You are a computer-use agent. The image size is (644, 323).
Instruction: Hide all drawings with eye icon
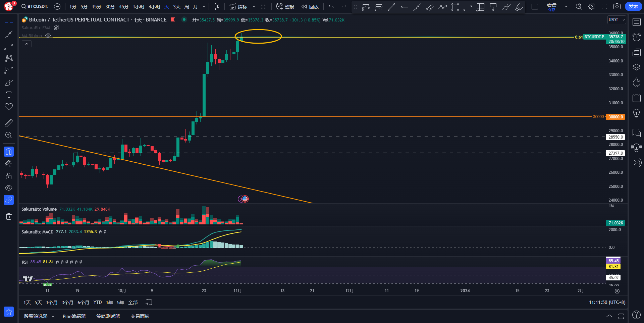pos(9,188)
